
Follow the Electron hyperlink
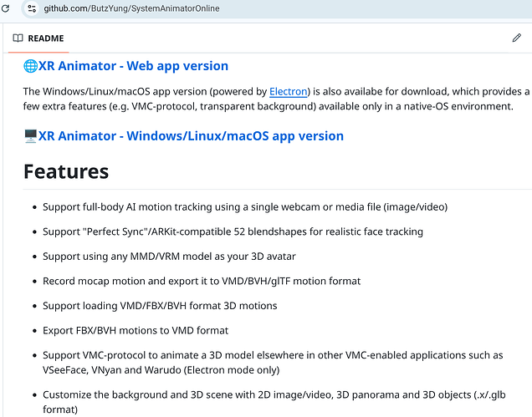pyautogui.click(x=289, y=91)
